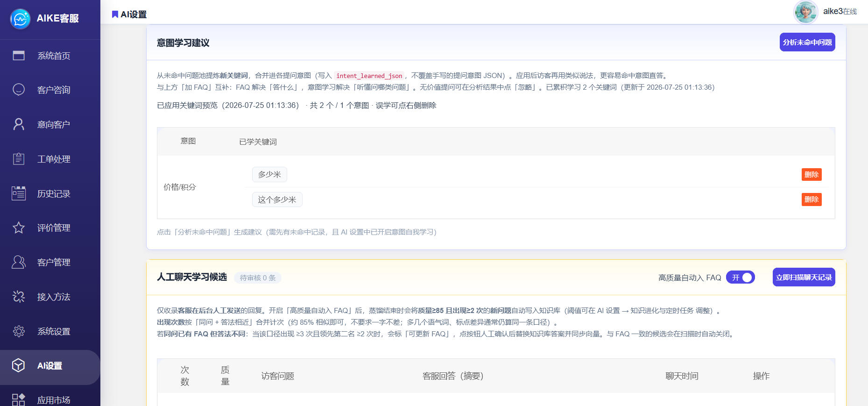Viewport: 868px width, 406px height.
Task: Open the 客户咨询 chat bubble icon
Action: [19, 90]
